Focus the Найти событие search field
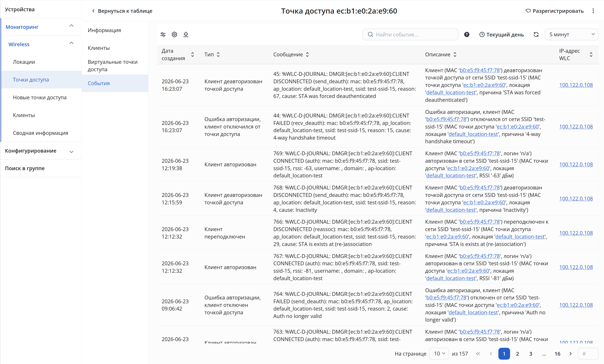The image size is (604, 364). tap(410, 35)
